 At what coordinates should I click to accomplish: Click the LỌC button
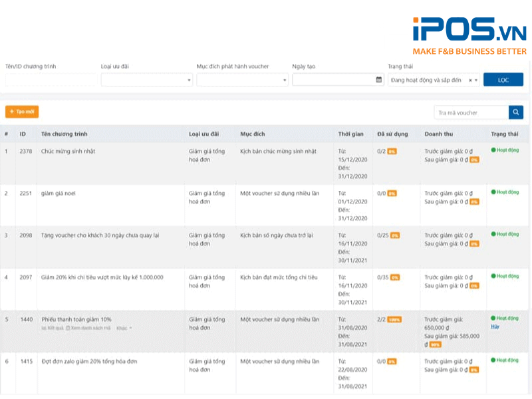click(x=503, y=79)
